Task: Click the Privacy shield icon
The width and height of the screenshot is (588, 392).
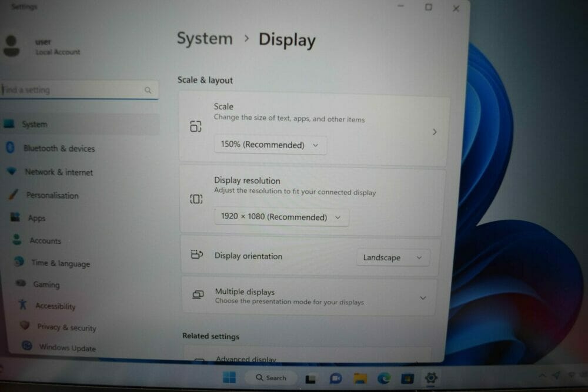Action: click(x=25, y=325)
